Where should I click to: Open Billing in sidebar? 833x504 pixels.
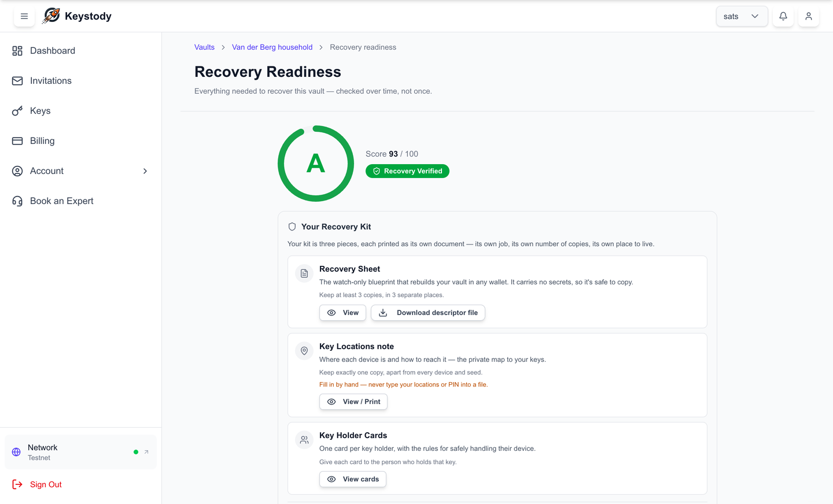point(81,141)
